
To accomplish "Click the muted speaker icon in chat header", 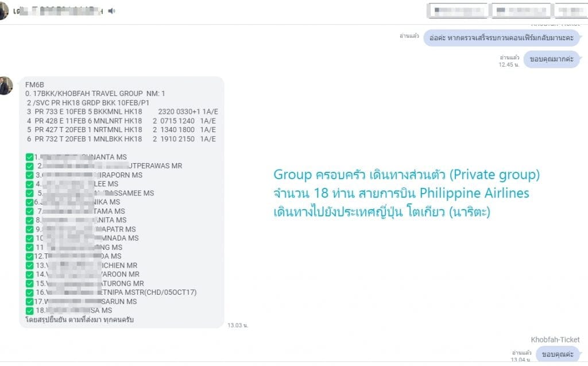I will [x=111, y=11].
